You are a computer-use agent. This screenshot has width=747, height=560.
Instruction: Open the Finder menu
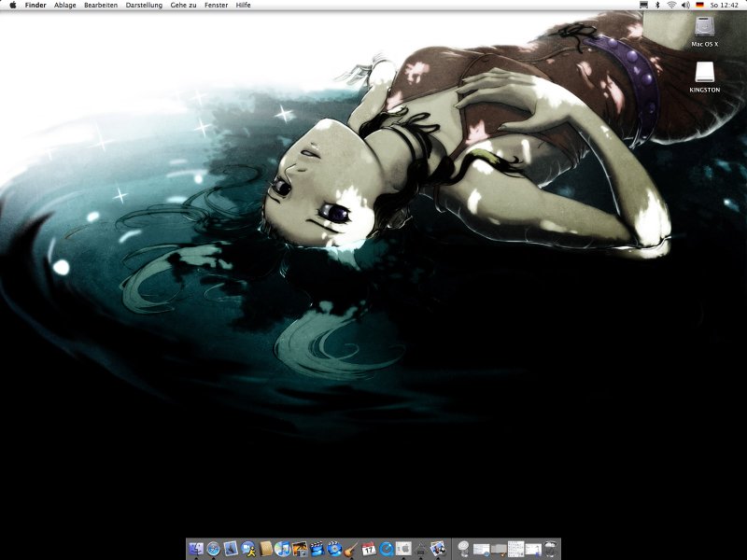coord(35,5)
